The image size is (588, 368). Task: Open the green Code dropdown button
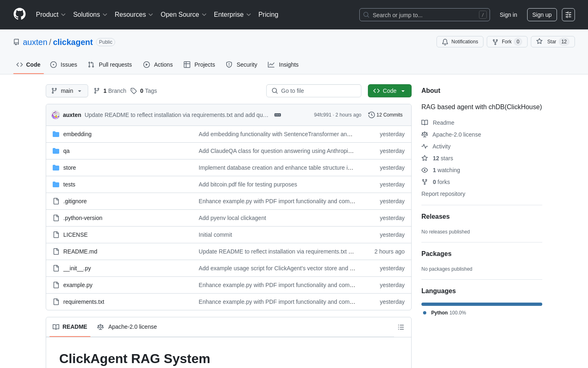[x=390, y=91]
